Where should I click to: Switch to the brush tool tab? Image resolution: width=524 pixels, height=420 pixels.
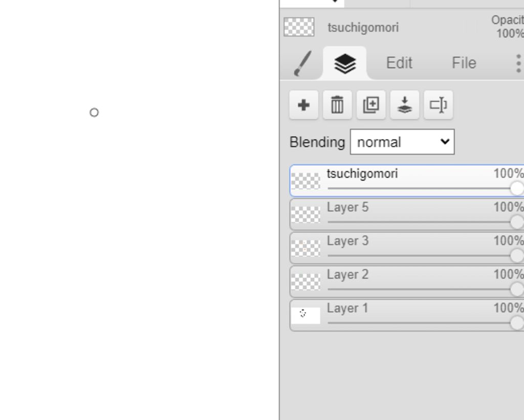(x=302, y=63)
